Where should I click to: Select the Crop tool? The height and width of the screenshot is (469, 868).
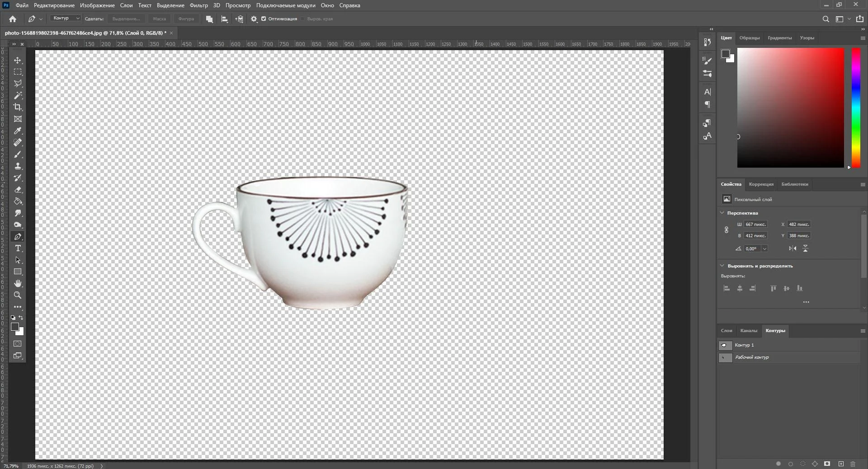pyautogui.click(x=18, y=107)
